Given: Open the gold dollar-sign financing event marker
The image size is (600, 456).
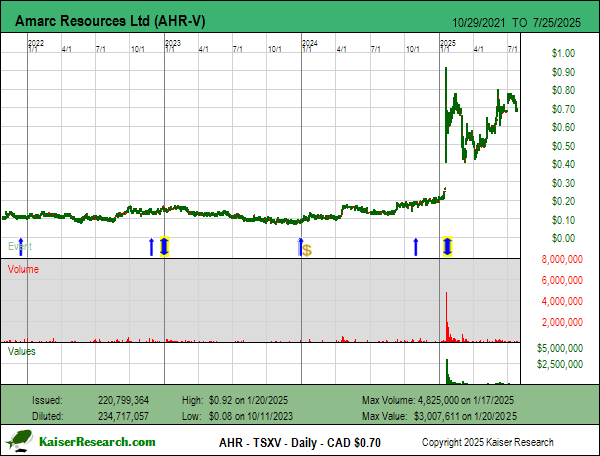Looking at the screenshot, I should click(x=307, y=251).
